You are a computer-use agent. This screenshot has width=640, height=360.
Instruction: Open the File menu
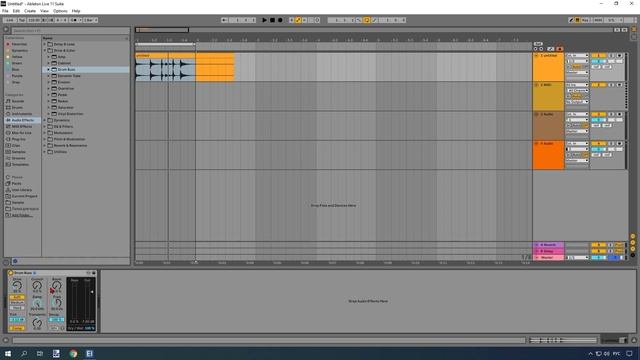click(5, 11)
